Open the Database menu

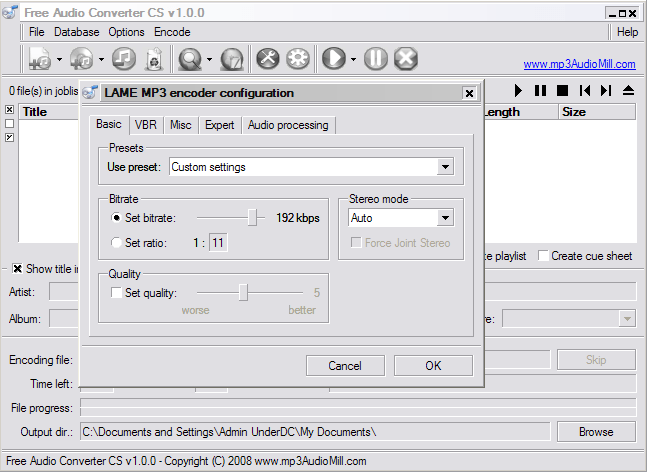[77, 32]
